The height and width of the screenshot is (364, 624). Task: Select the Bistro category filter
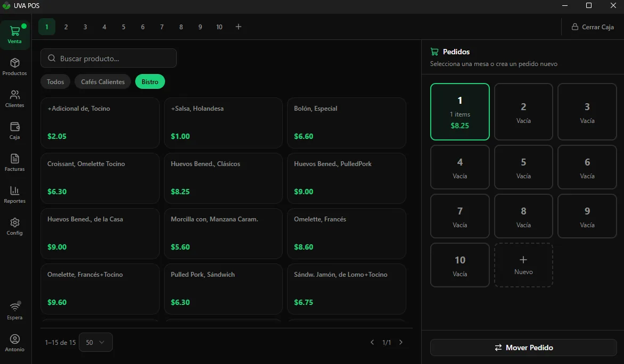click(x=150, y=81)
